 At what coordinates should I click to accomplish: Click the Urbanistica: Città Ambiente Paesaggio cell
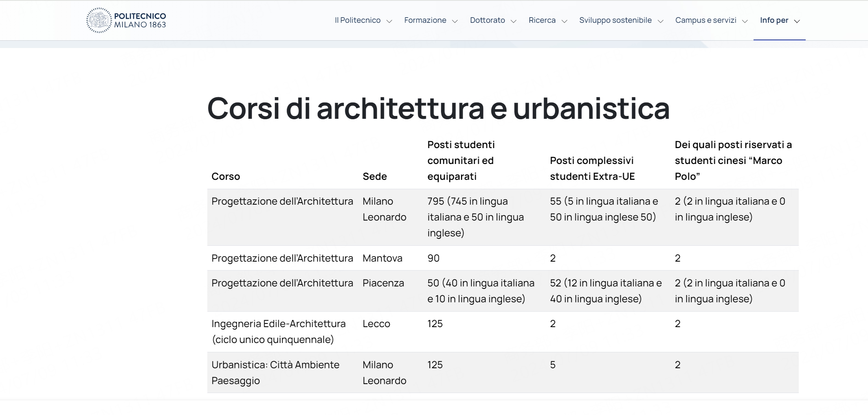pyautogui.click(x=275, y=373)
